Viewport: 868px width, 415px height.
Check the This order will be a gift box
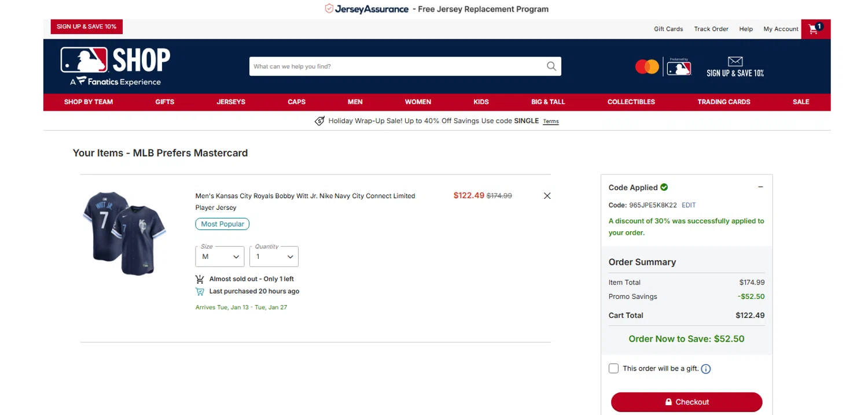click(x=613, y=368)
